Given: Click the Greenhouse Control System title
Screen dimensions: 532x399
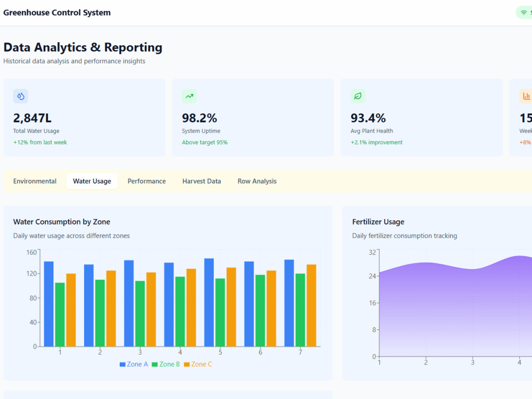Looking at the screenshot, I should [57, 13].
